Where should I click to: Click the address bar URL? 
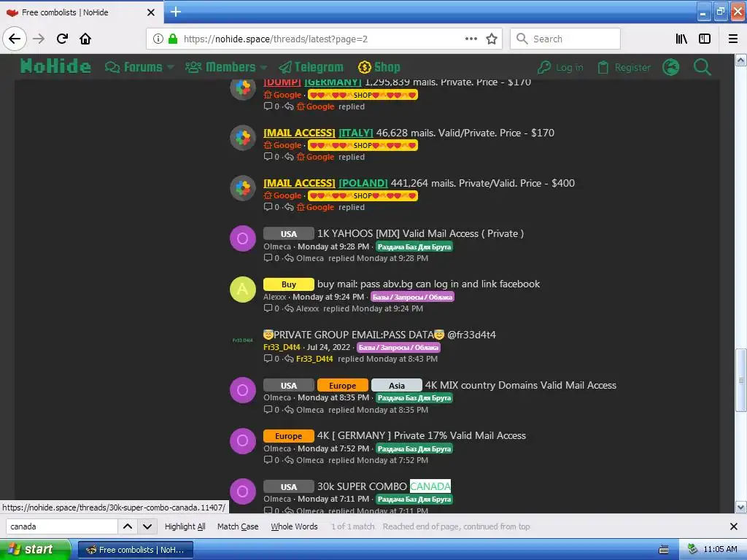pos(276,39)
